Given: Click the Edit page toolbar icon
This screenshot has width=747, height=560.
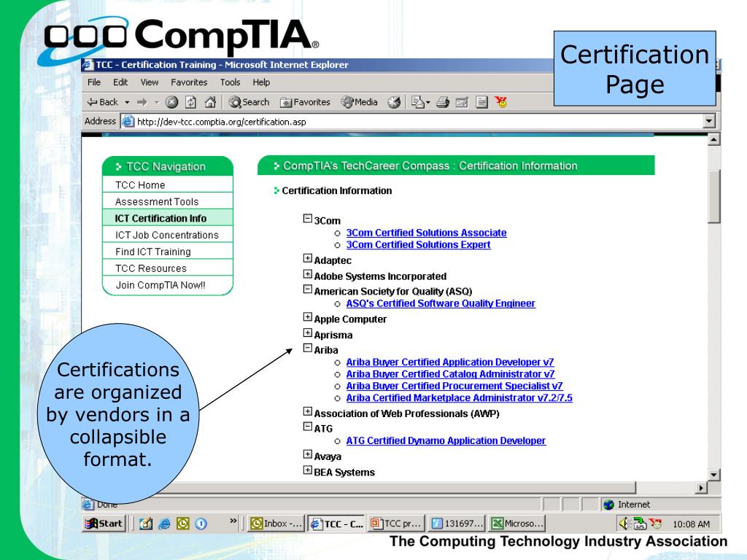Looking at the screenshot, I should click(462, 102).
